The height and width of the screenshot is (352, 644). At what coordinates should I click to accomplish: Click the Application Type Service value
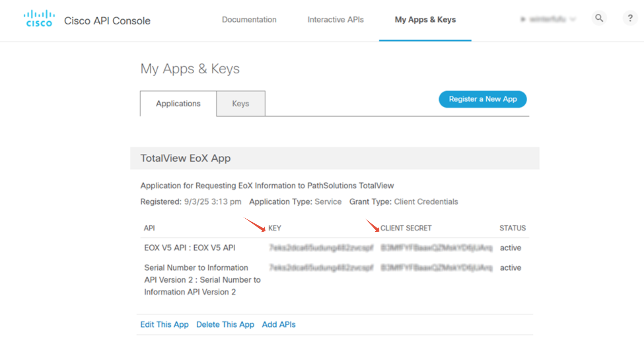pos(328,202)
